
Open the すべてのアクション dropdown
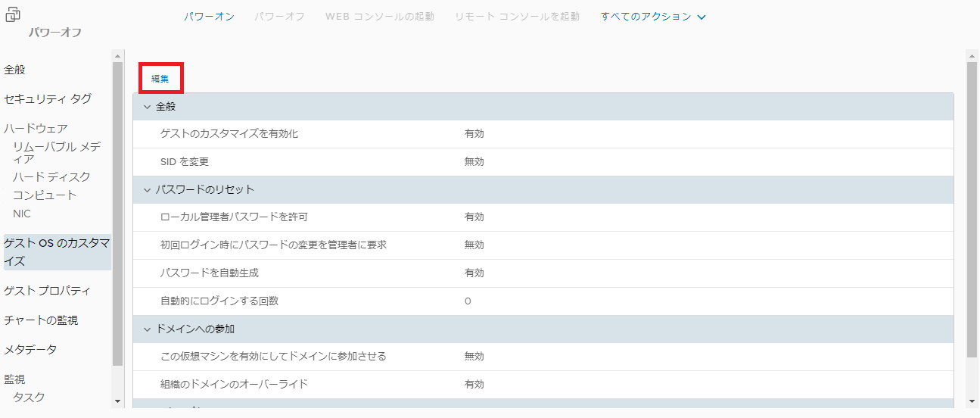coord(653,17)
